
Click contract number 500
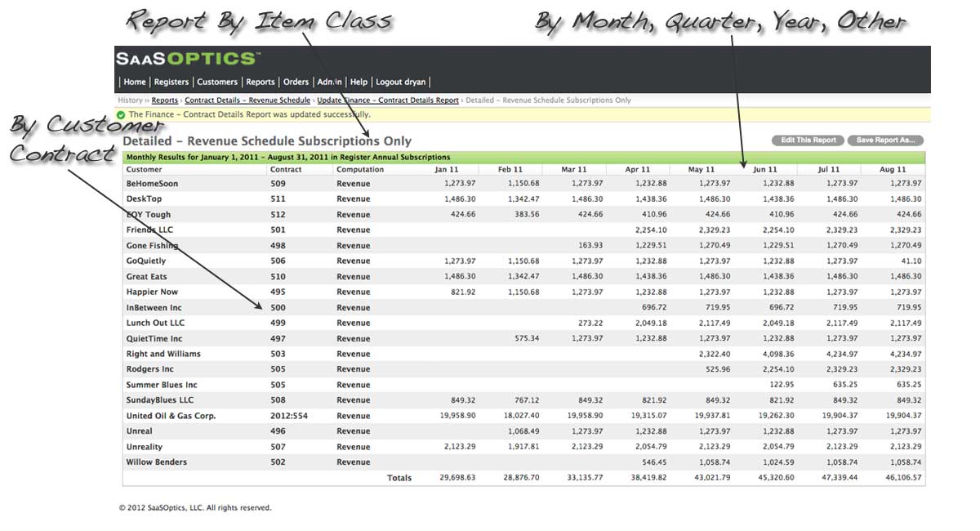click(278, 308)
